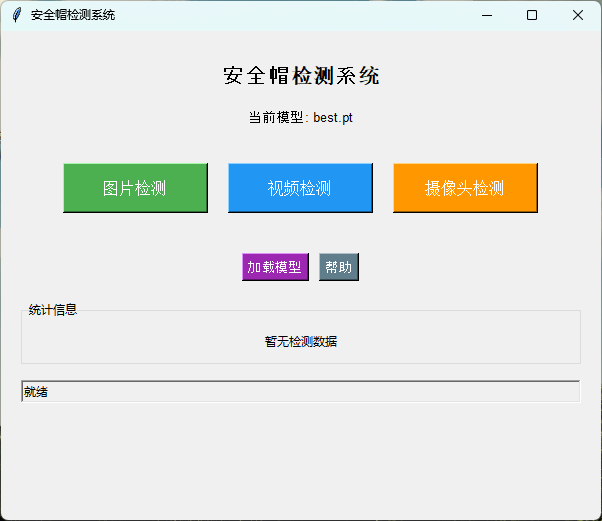Open help with the 帮助 button
This screenshot has height=521, width=602.
coord(339,267)
